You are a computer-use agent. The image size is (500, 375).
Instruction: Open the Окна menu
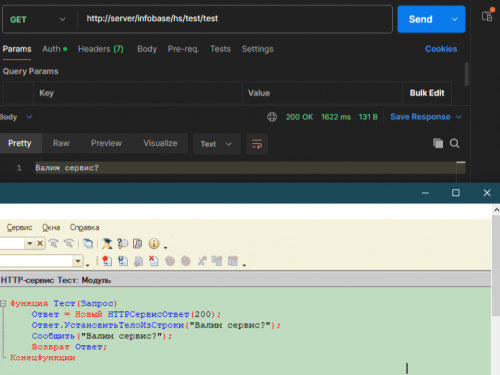click(51, 227)
